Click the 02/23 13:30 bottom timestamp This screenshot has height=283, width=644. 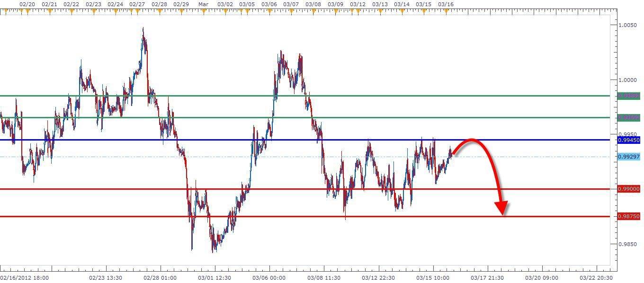[x=106, y=278]
